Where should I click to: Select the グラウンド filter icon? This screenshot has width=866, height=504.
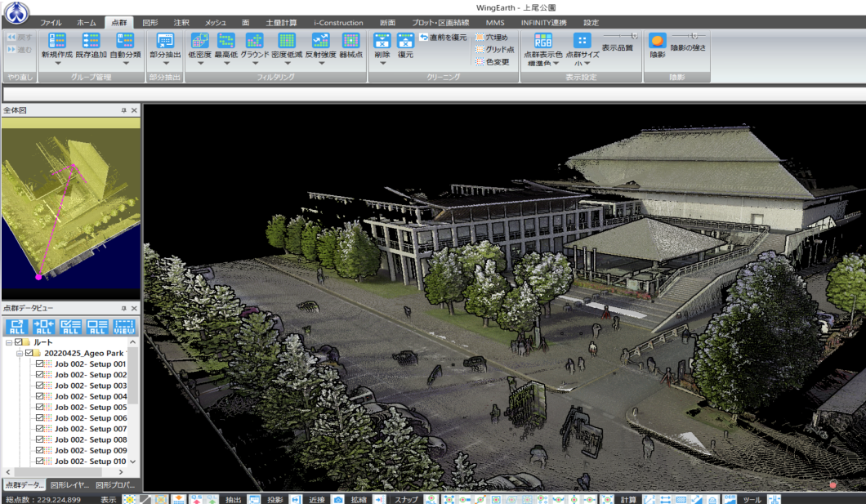254,40
